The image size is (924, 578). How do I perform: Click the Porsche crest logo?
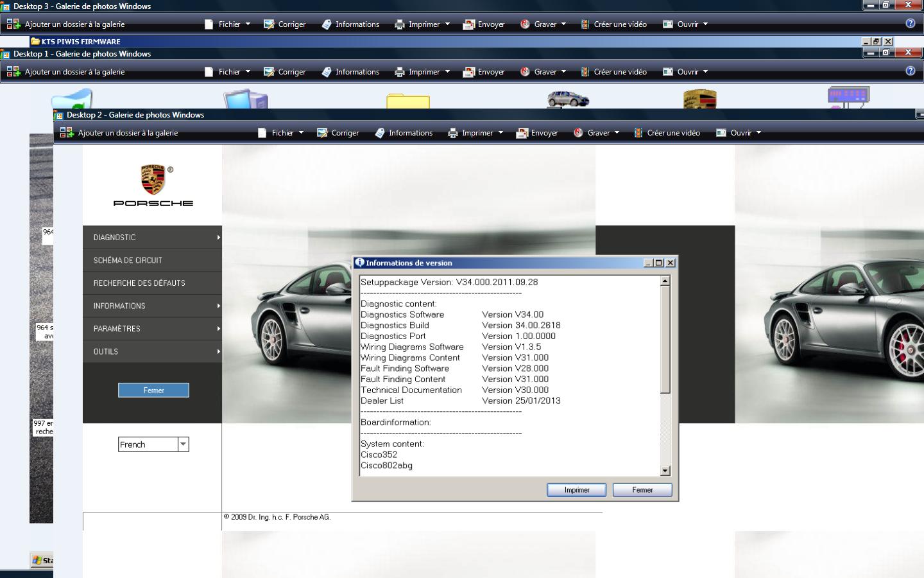point(153,179)
